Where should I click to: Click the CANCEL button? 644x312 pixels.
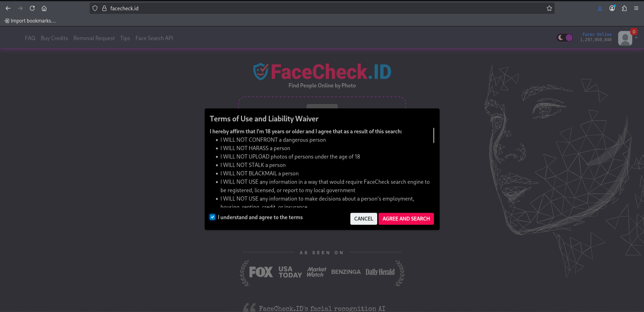[x=363, y=219]
